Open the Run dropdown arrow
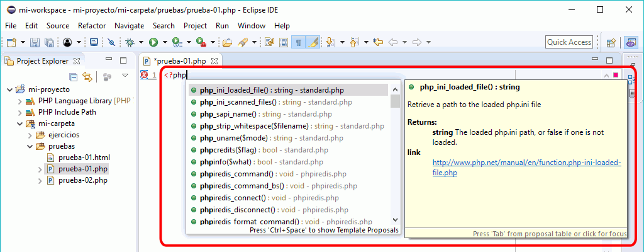 165,42
